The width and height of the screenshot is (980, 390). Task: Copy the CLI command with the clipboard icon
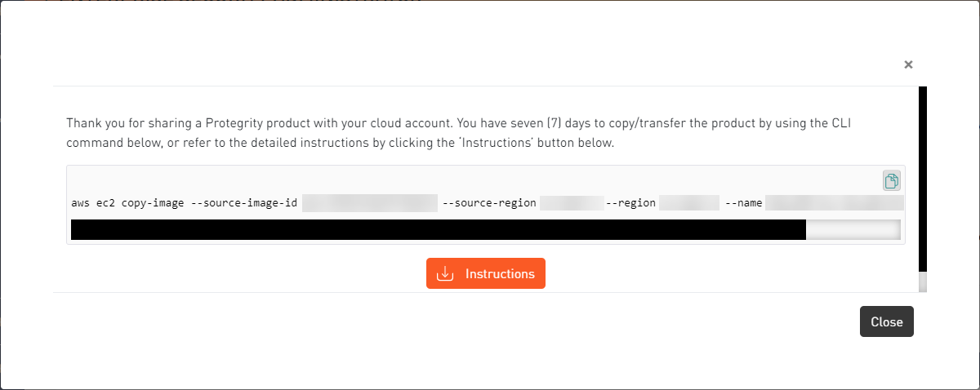[891, 180]
